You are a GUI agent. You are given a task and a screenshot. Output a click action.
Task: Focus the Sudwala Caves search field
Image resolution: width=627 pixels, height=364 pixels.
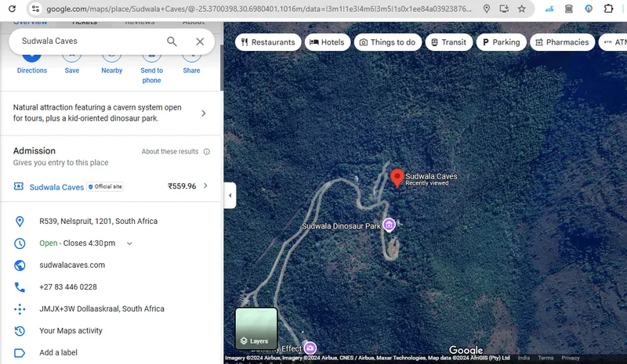click(x=90, y=41)
